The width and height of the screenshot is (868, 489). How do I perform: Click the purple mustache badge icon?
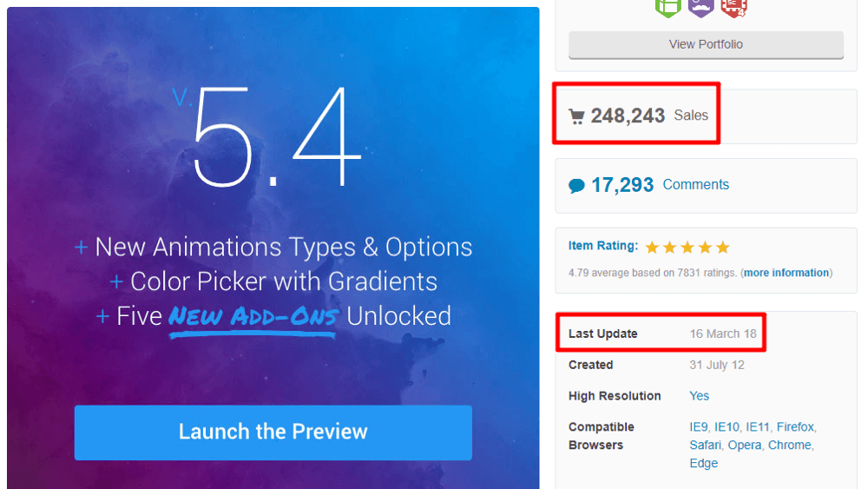(700, 7)
